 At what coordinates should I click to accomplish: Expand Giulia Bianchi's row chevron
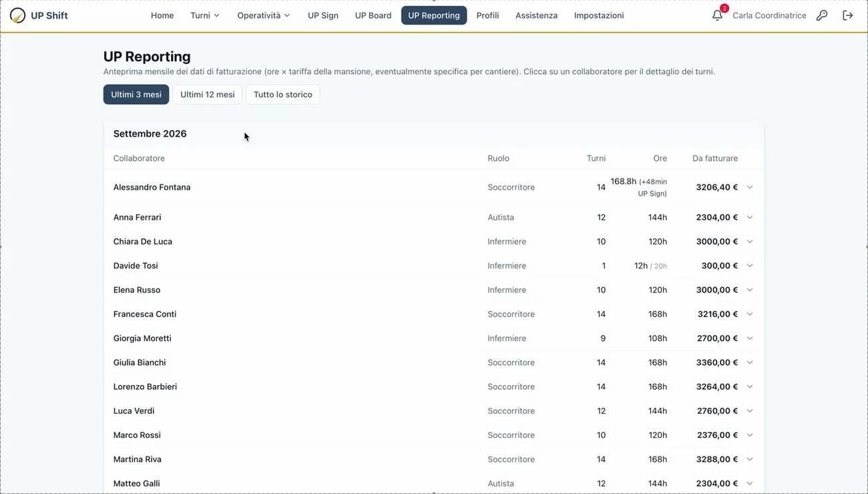[x=750, y=362]
